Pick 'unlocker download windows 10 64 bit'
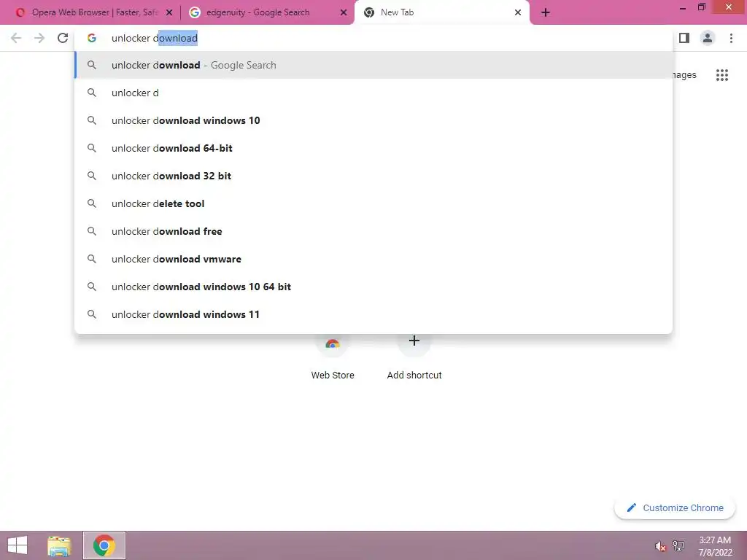The image size is (747, 560). pos(373,287)
